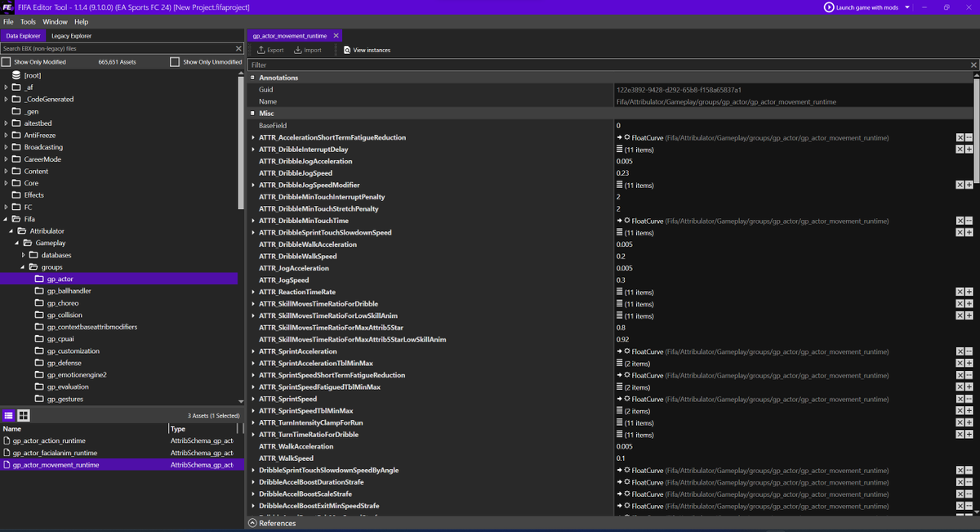Screen dimensions: 980x532
Task: Collapse the Misc section
Action: coord(253,114)
